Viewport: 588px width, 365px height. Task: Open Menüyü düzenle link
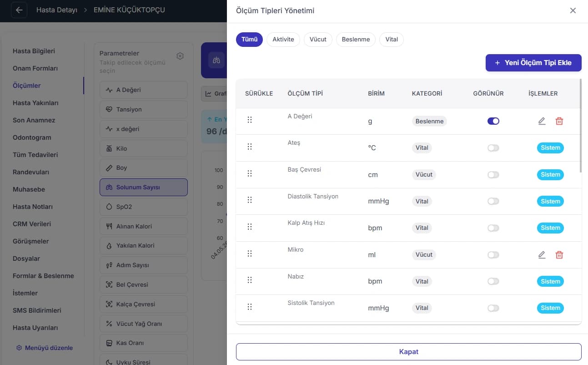(x=44, y=348)
